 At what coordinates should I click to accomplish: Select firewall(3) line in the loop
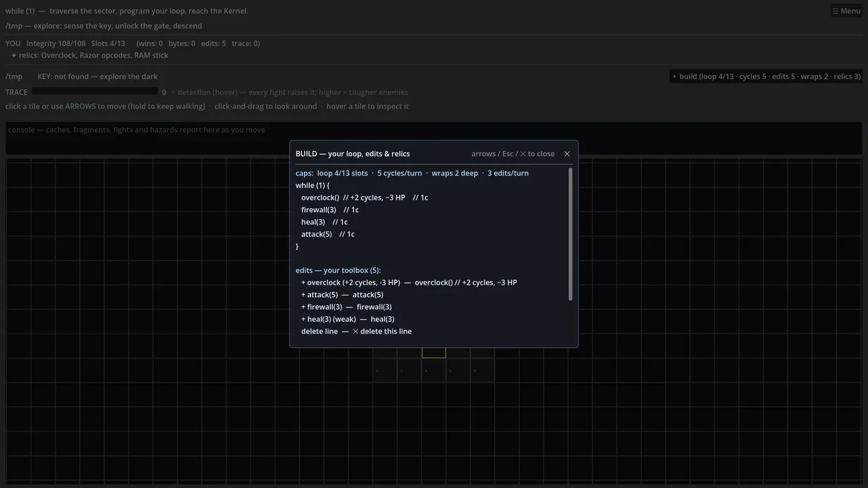pyautogui.click(x=330, y=209)
